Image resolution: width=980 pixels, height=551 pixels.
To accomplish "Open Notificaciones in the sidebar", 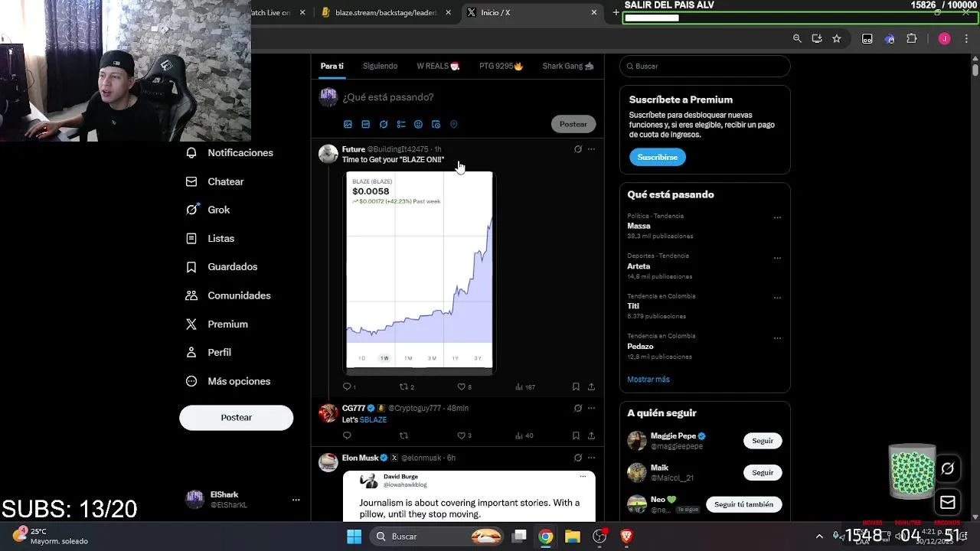I will coord(230,152).
